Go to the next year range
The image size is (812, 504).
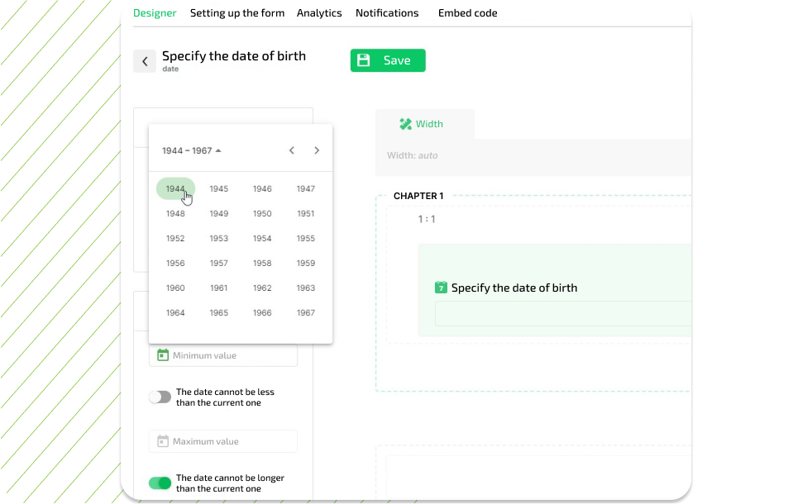[317, 150]
